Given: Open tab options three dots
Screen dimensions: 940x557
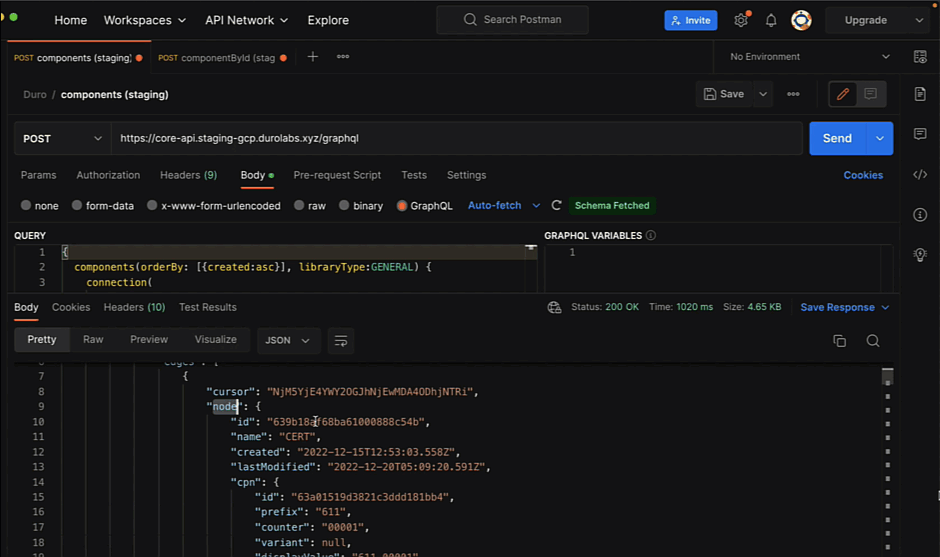Looking at the screenshot, I should [x=343, y=57].
